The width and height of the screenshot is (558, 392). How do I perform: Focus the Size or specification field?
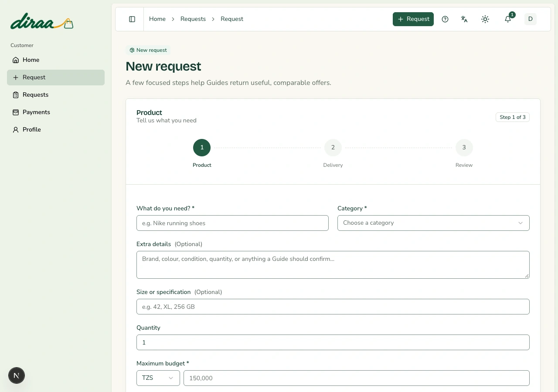[x=333, y=307]
